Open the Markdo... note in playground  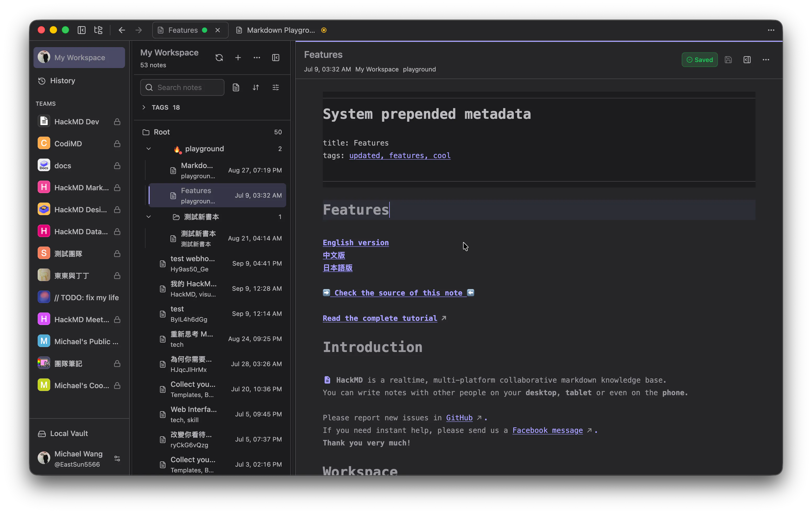coord(217,170)
